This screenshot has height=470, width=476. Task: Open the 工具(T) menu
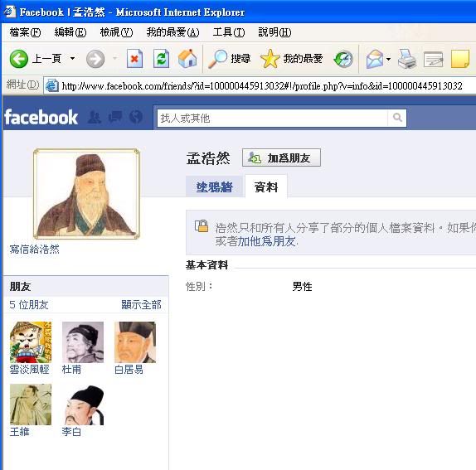click(x=229, y=32)
